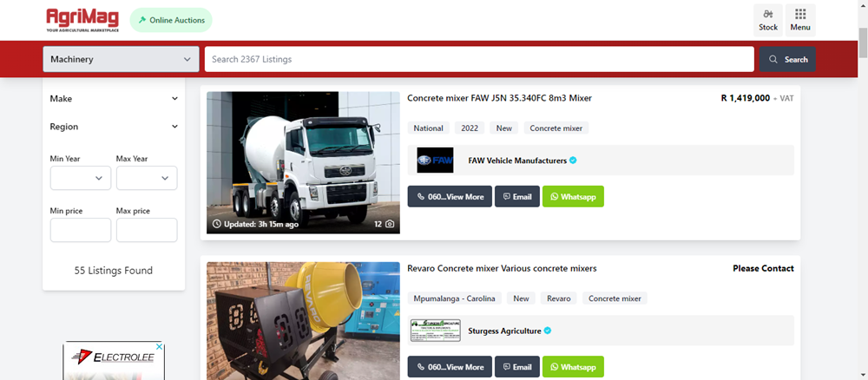
Task: Open the FAW dealer logo
Action: point(435,161)
